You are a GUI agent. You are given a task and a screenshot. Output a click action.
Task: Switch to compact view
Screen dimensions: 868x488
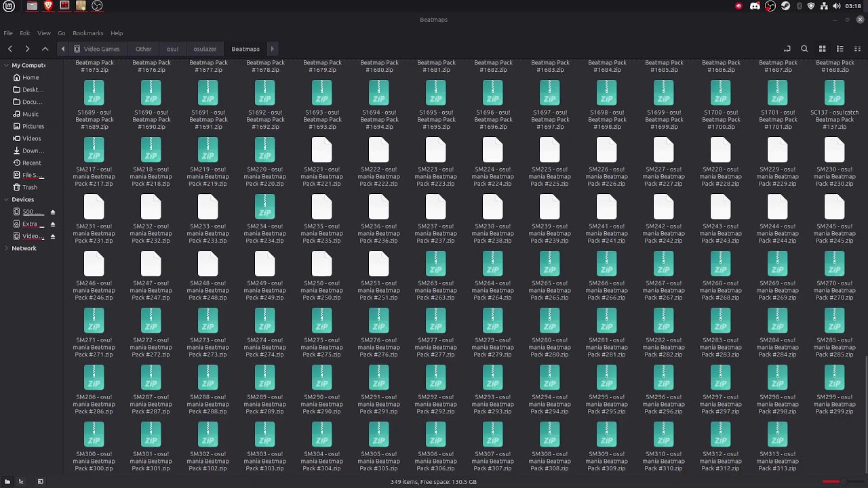click(x=857, y=49)
